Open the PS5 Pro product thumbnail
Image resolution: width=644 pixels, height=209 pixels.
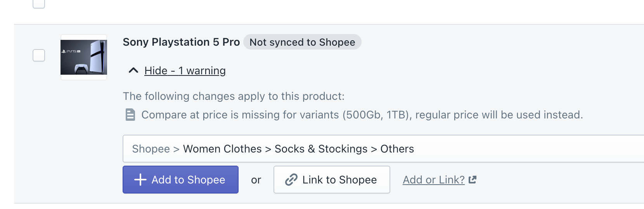tap(84, 57)
